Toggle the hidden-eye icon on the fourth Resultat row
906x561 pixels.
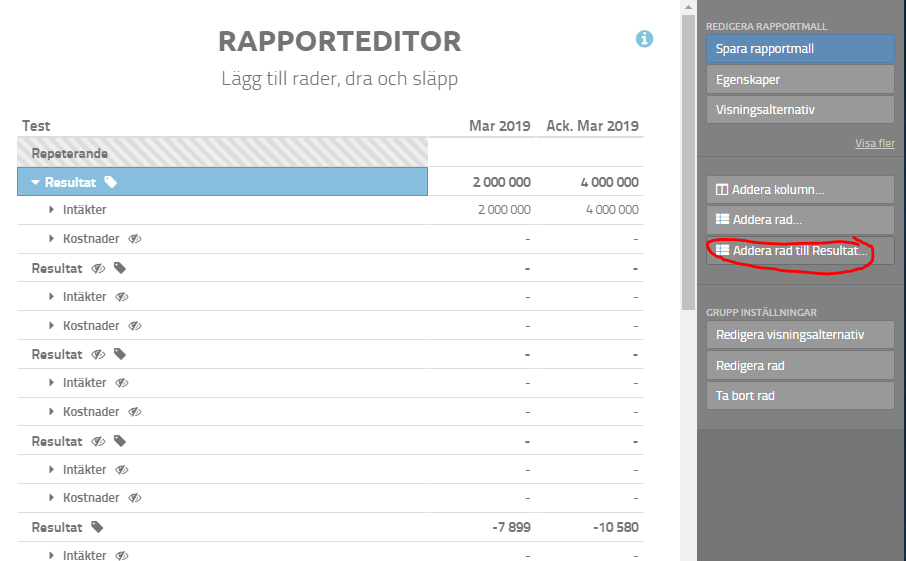[x=98, y=441]
